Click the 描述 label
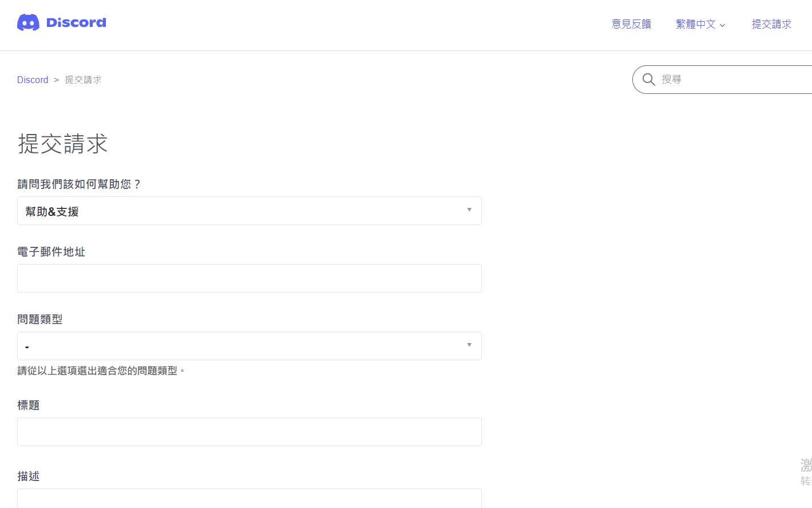The width and height of the screenshot is (812, 508). point(29,476)
